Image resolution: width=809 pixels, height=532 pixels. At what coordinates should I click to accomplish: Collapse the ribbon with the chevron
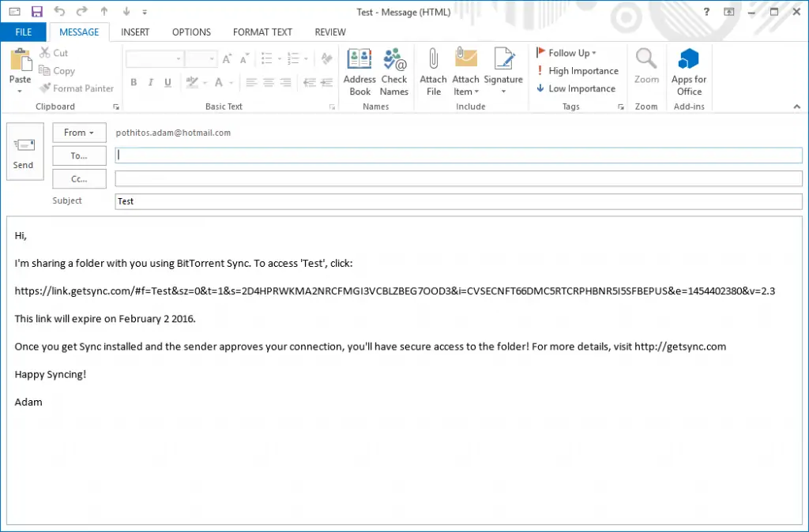click(x=797, y=107)
